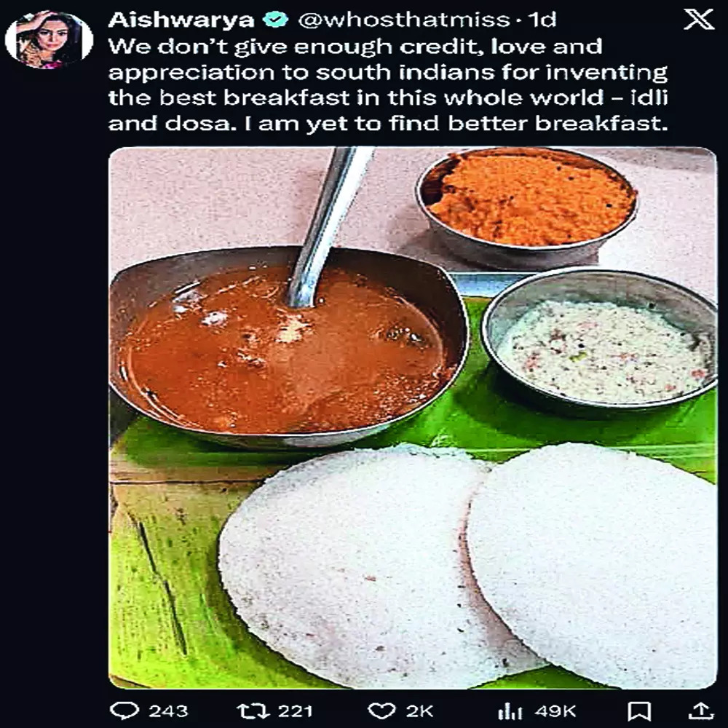Click the 49K views count
Image resolution: width=728 pixels, height=728 pixels.
click(x=556, y=711)
